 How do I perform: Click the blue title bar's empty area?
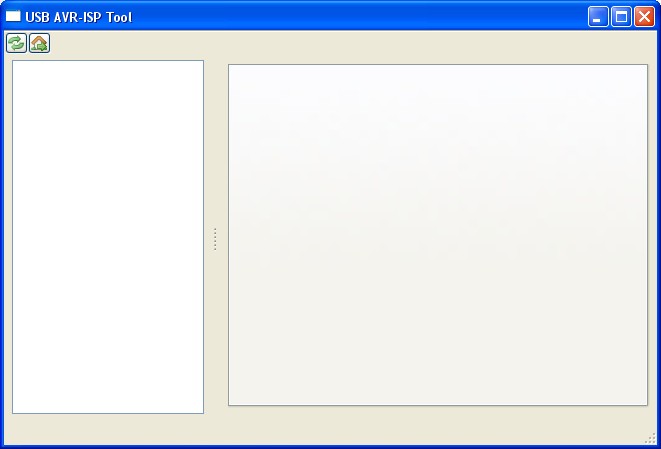[x=358, y=16]
